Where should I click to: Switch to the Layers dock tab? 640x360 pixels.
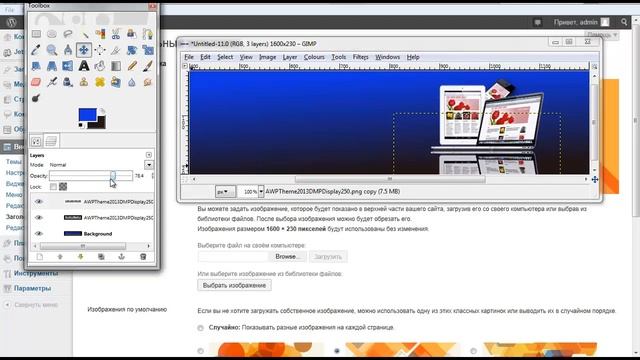click(51, 141)
